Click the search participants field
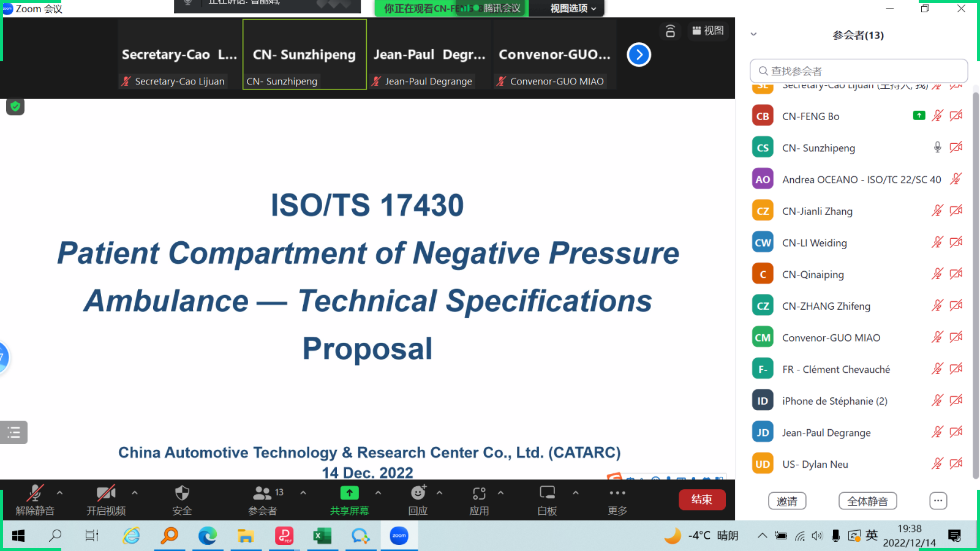Screen dimensions: 980x551 click(859, 71)
